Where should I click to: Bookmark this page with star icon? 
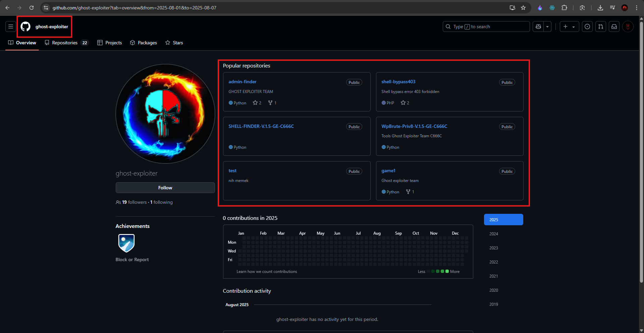pos(523,8)
